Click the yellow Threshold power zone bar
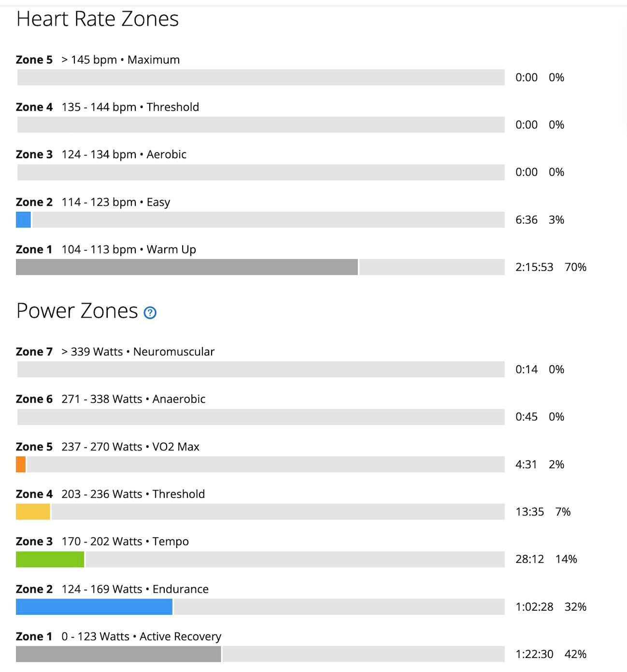The height and width of the screenshot is (672, 627). coord(33,512)
